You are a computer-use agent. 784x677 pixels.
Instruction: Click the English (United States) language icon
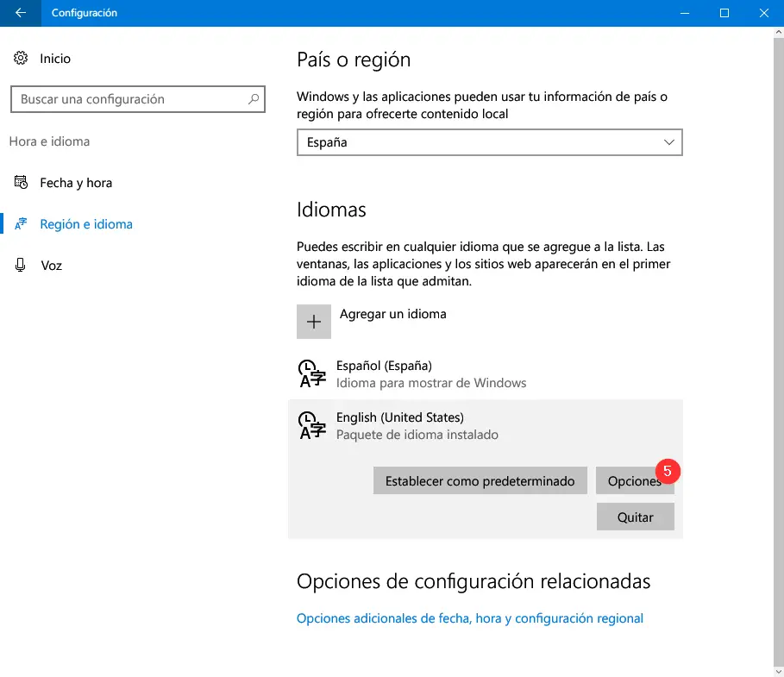click(x=312, y=425)
